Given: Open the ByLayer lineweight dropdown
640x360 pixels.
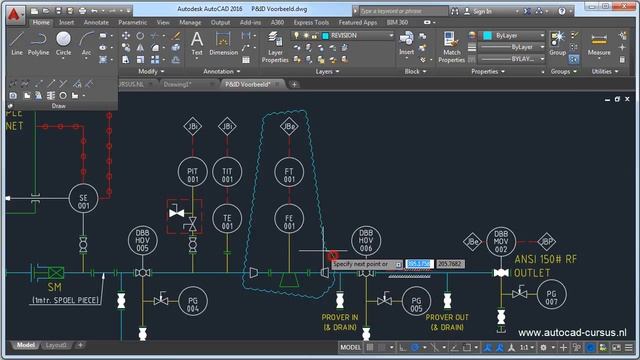Looking at the screenshot, I should click(x=542, y=47).
